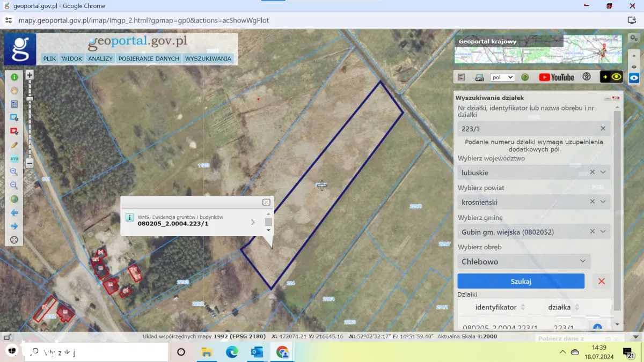Image resolution: width=644 pixels, height=362 pixels.
Task: Open the WYSZUKIWANIA menu
Action: point(208,58)
